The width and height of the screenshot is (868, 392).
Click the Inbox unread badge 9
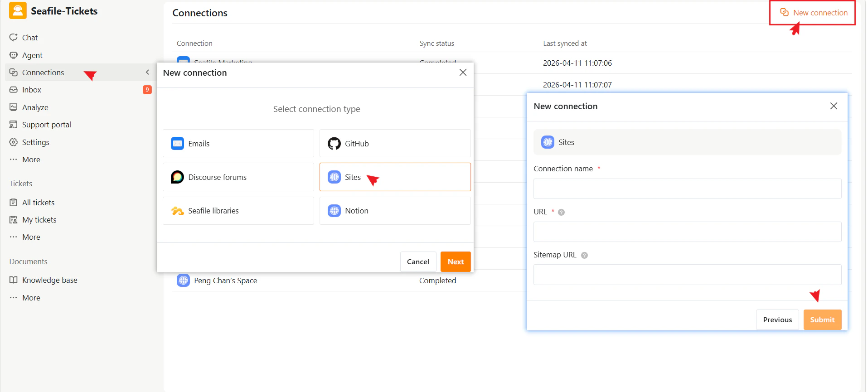(147, 90)
